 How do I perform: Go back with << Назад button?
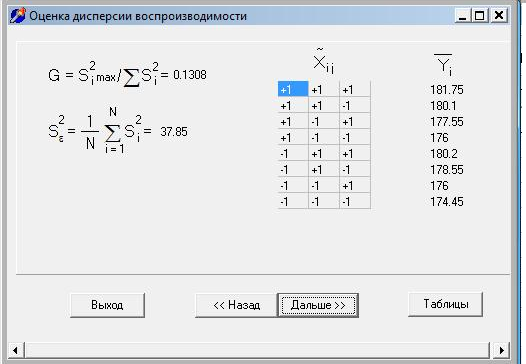(236, 305)
